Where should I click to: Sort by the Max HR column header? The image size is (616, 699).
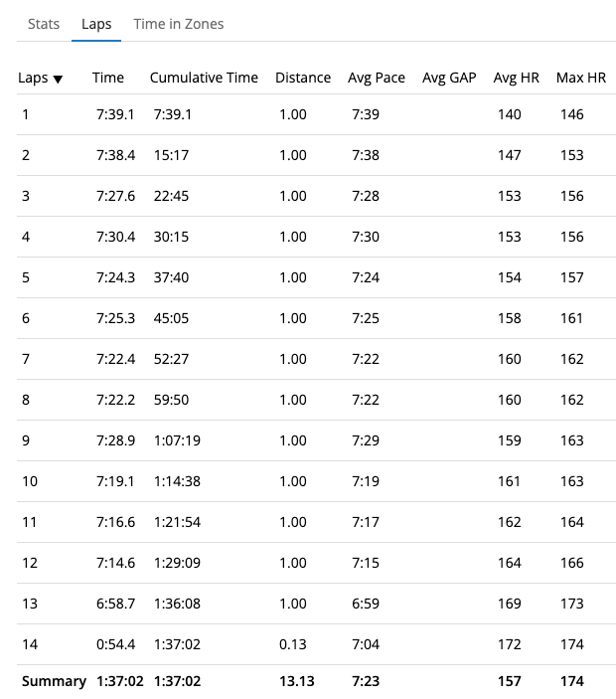581,78
